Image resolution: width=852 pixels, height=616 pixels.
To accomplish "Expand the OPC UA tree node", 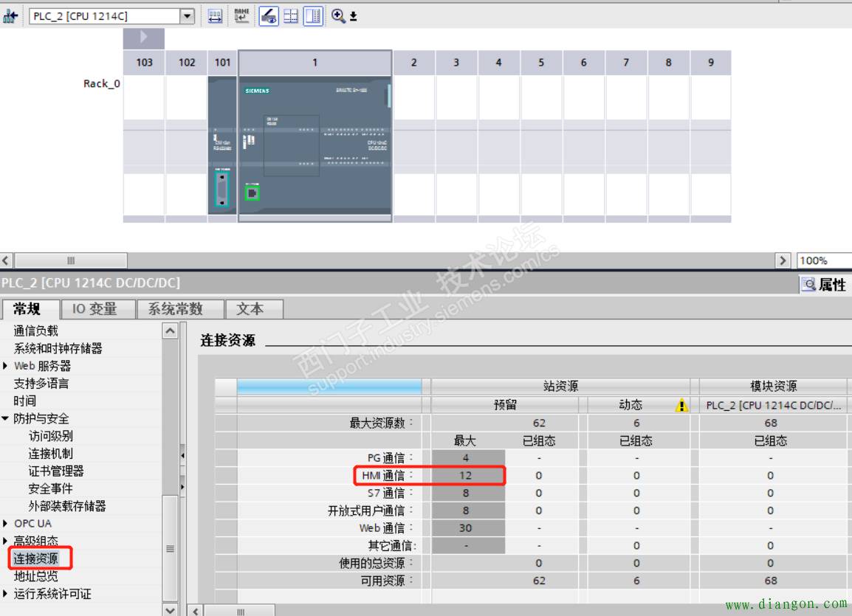I will [6, 524].
